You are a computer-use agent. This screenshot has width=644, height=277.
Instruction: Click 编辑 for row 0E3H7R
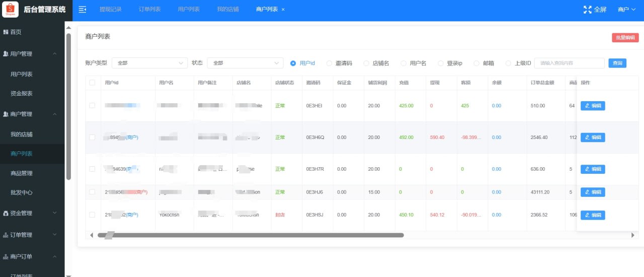click(593, 169)
